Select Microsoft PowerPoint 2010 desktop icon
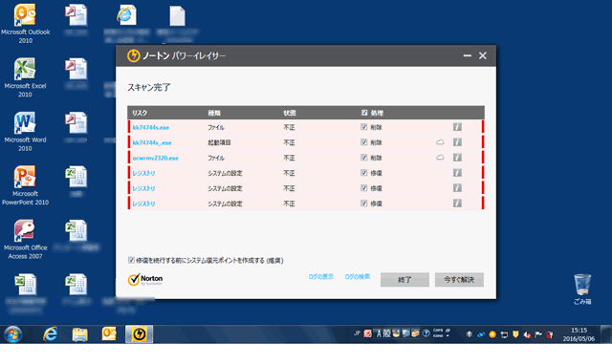The width and height of the screenshot is (612, 364). (x=26, y=185)
